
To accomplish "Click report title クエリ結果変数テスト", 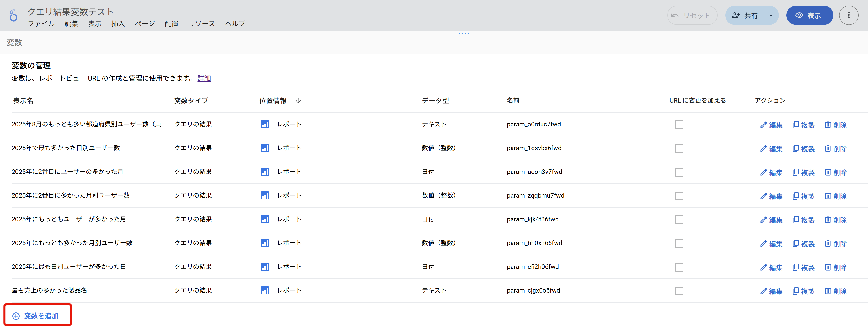I will click(x=70, y=11).
